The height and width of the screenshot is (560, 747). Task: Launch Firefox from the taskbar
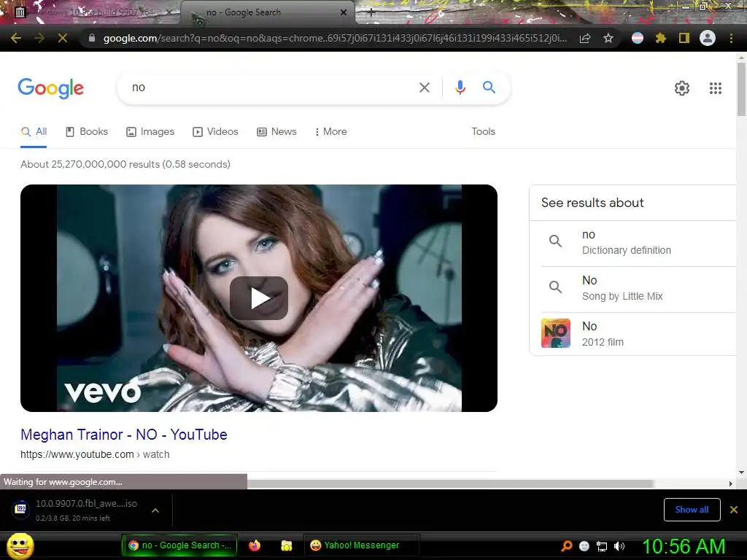click(255, 545)
